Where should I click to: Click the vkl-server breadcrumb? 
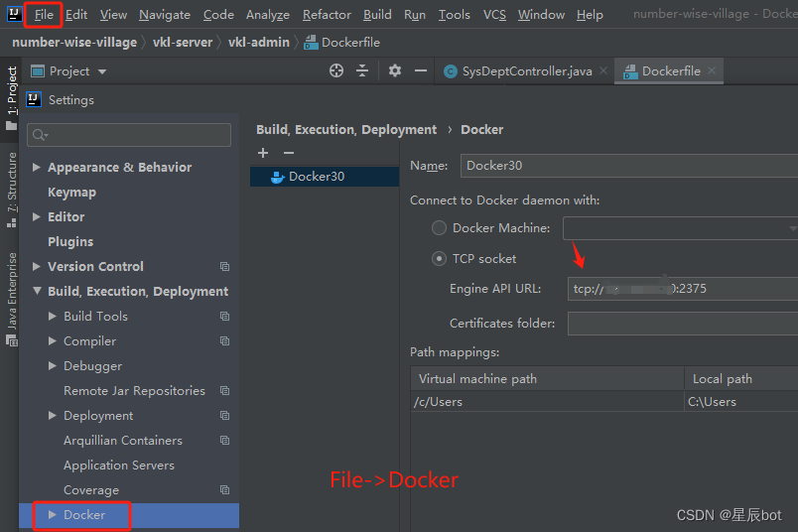(x=183, y=43)
